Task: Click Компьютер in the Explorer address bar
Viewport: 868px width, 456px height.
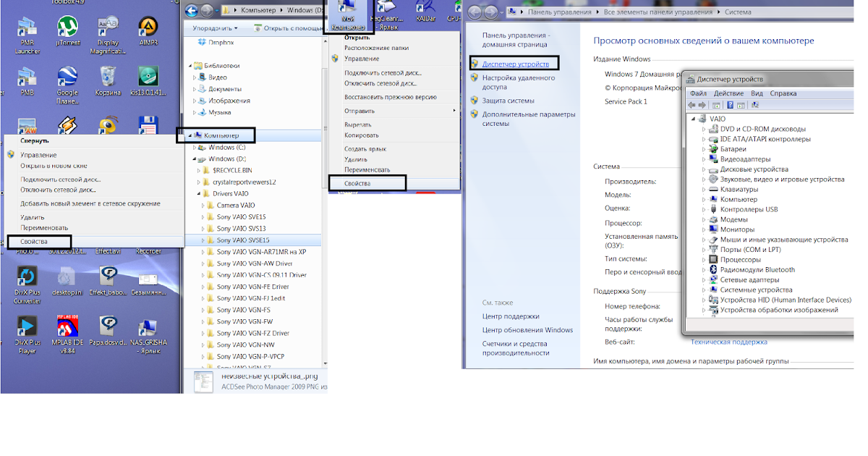Action: 258,12
